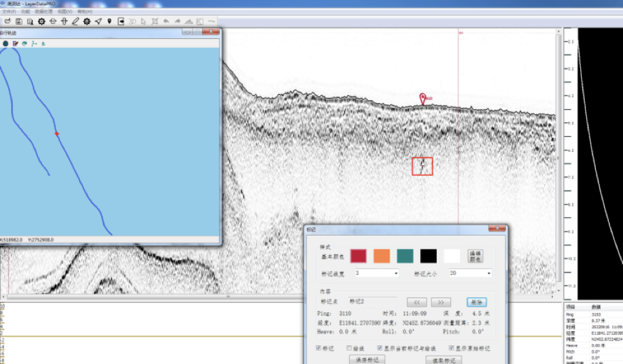Click the open file icon in main toolbar
The image size is (623, 364).
[7, 21]
